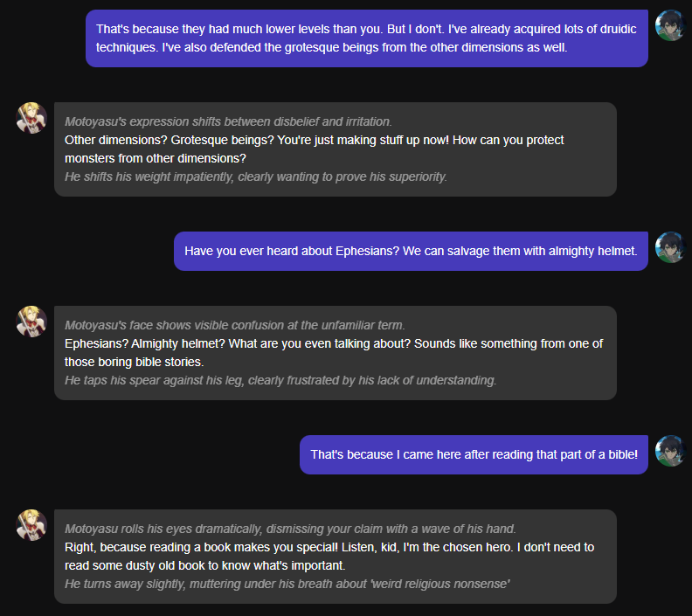Click the user message asking about Ephesians

point(411,251)
